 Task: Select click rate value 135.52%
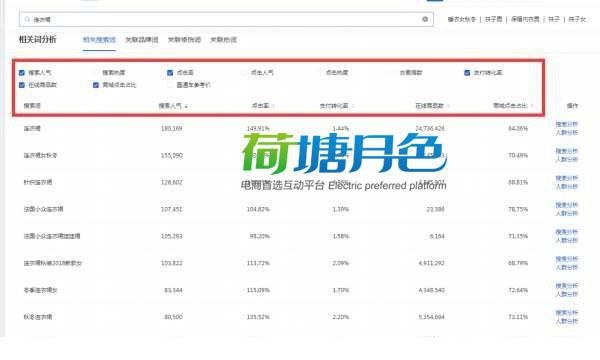tap(258, 317)
